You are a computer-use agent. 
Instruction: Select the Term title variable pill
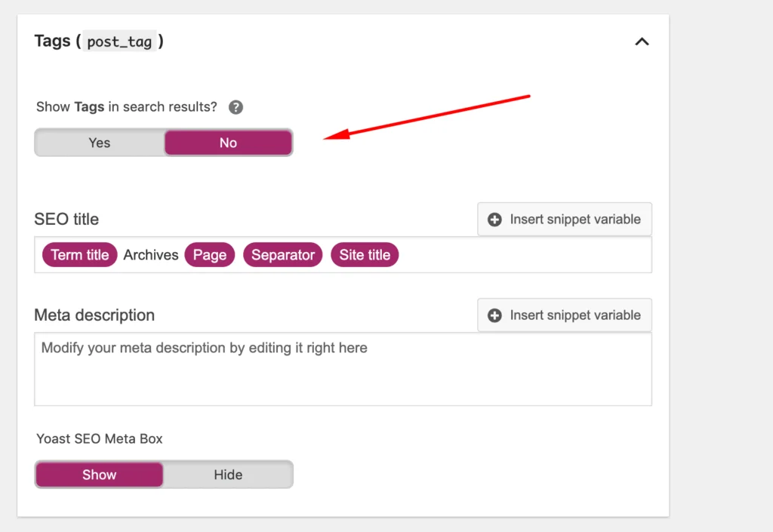pyautogui.click(x=80, y=254)
